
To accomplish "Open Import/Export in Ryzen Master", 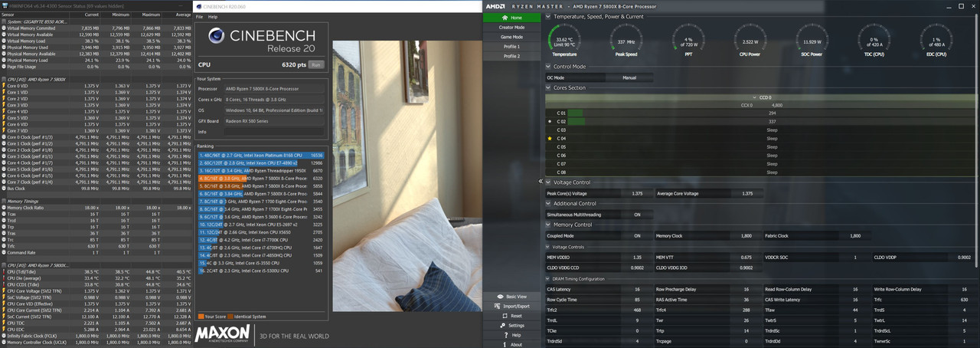I will coord(511,306).
